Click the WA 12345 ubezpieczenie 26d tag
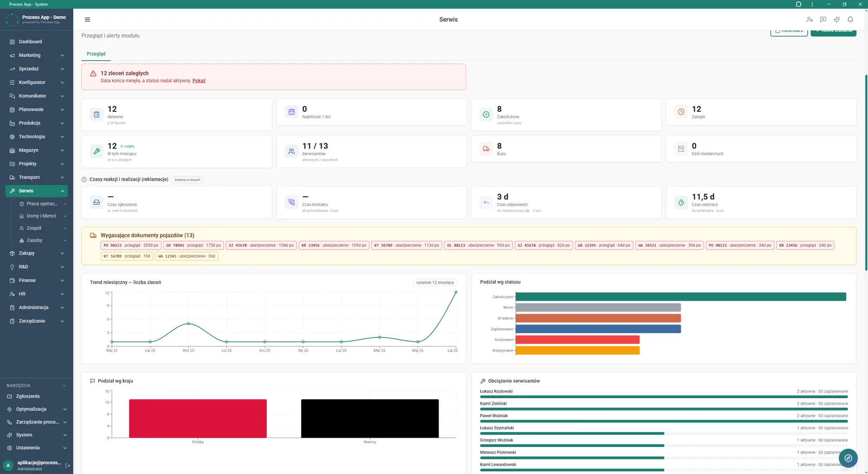Screen dimensions: 868x474 tap(187, 256)
